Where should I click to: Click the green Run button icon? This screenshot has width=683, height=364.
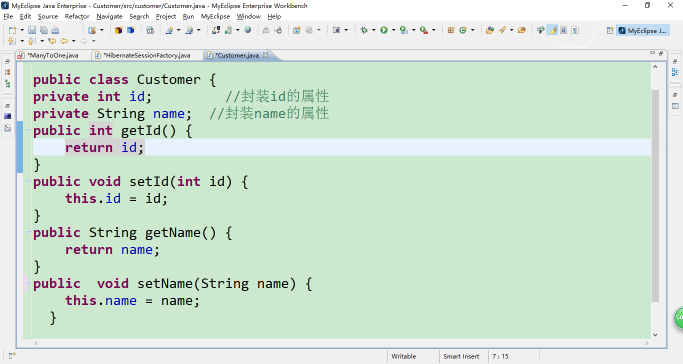click(x=384, y=30)
